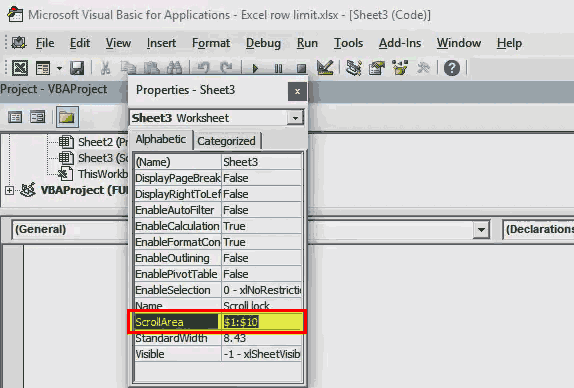Image resolution: width=574 pixels, height=388 pixels.
Task: Open Project Explorer icon
Action: coord(354,68)
